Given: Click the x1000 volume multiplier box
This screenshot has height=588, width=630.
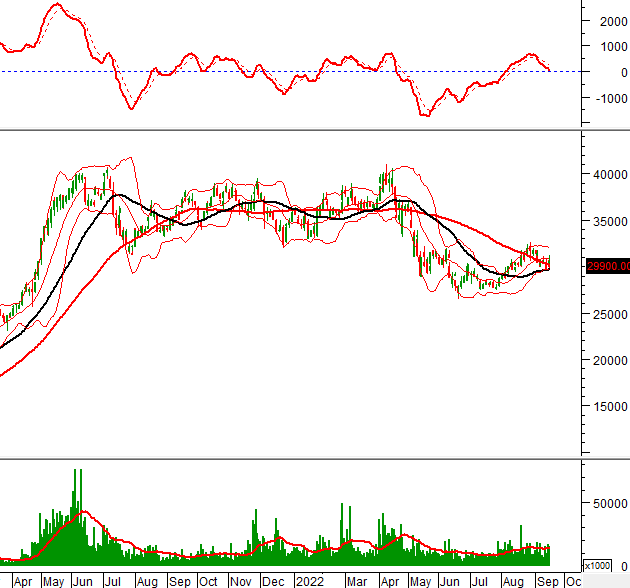Looking at the screenshot, I should coord(597,565).
